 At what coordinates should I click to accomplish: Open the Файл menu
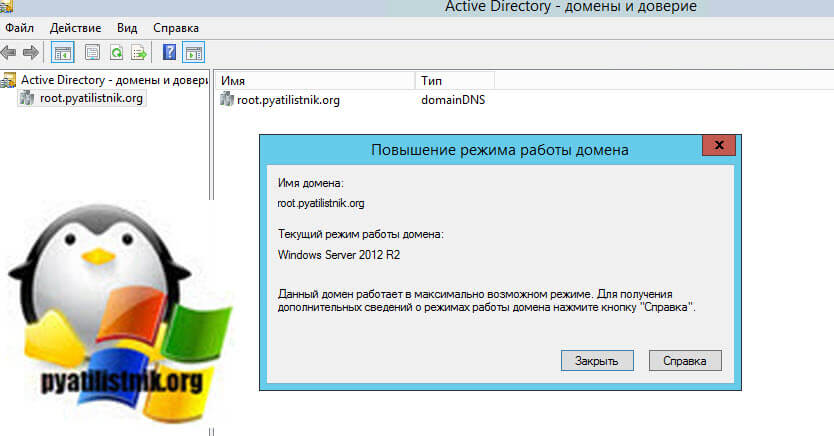tap(20, 28)
